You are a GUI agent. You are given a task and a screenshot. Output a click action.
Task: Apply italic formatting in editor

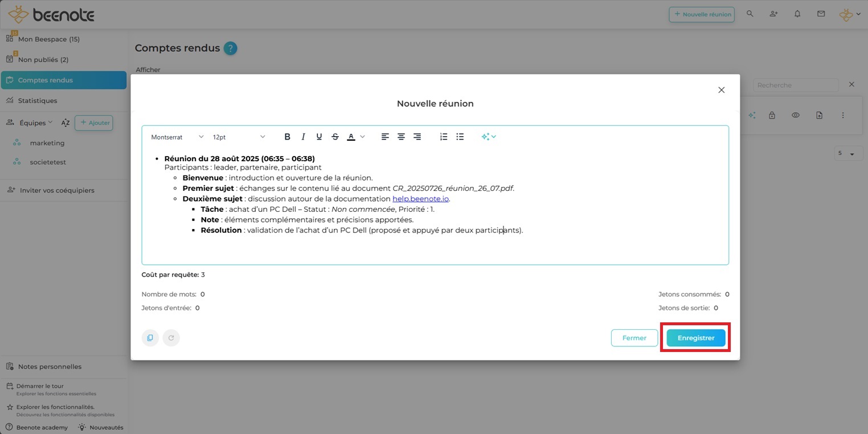pyautogui.click(x=303, y=137)
